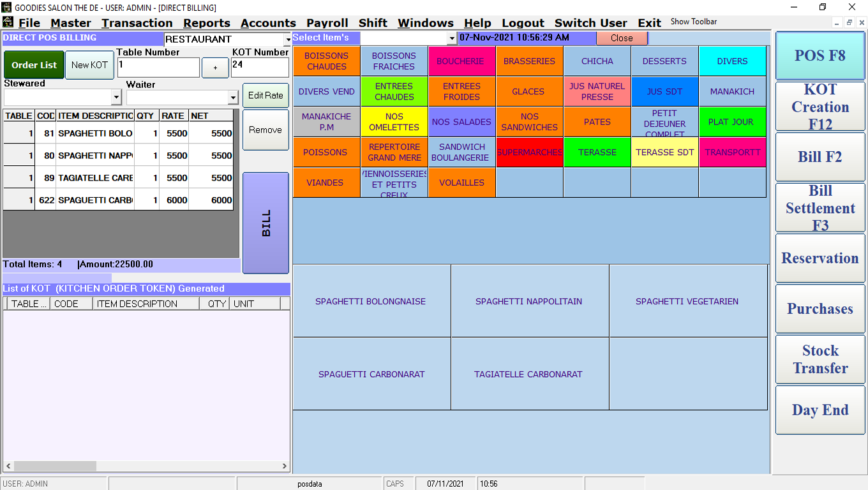Select the BOISSONS FRAICHES category
868x490 pixels.
point(394,61)
